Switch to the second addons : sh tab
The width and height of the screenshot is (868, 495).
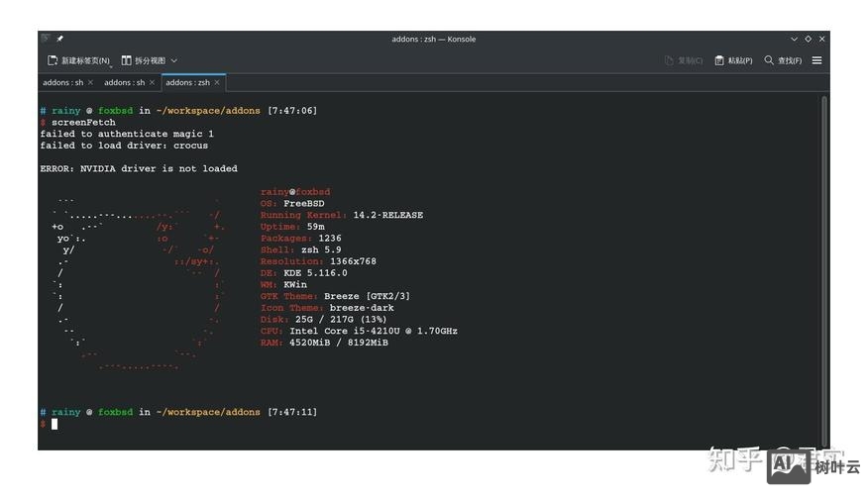tap(124, 83)
